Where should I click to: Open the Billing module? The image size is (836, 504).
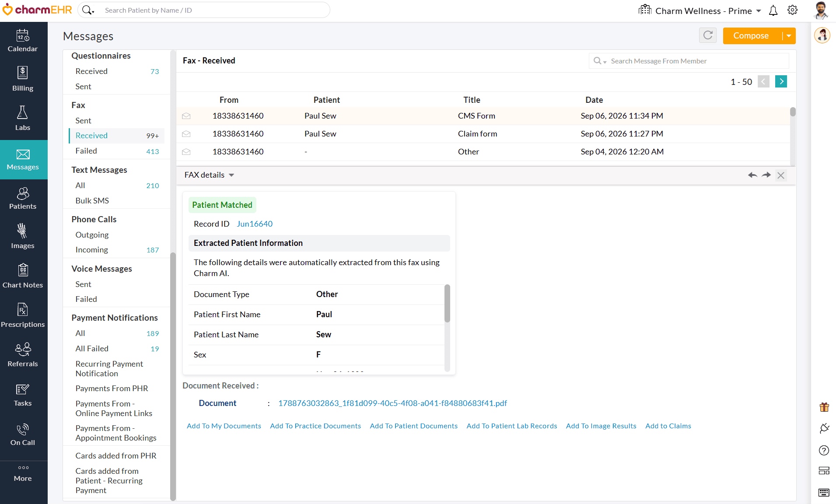coord(23,79)
